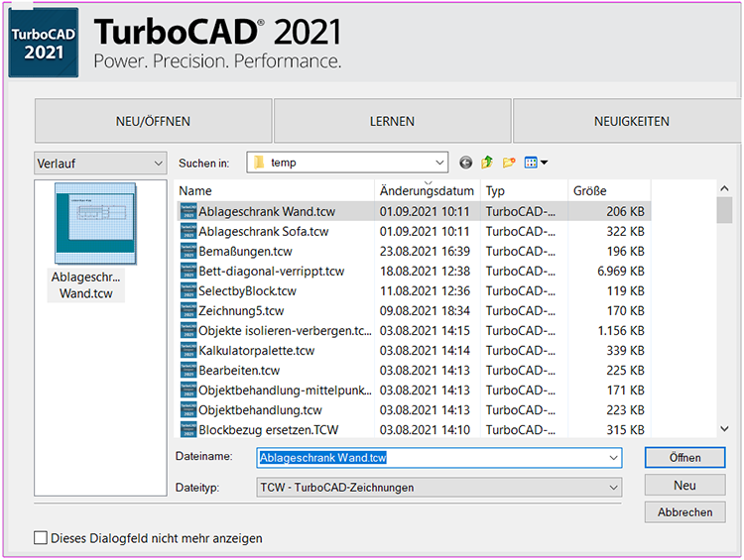Click file icon of Kalkulatorpalette.tcw
The height and width of the screenshot is (560, 744).
[x=188, y=351]
